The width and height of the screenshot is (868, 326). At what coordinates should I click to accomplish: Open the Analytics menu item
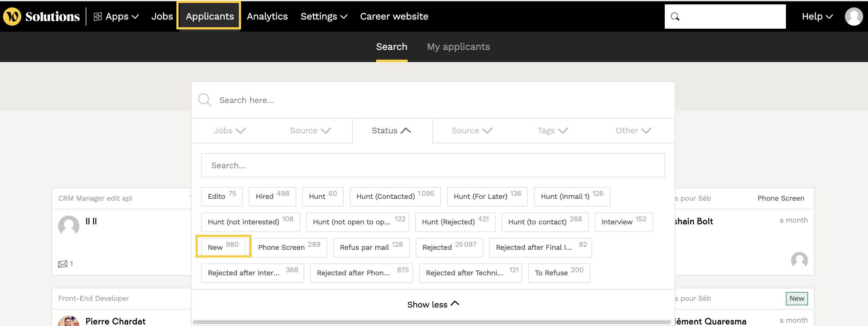[267, 17]
